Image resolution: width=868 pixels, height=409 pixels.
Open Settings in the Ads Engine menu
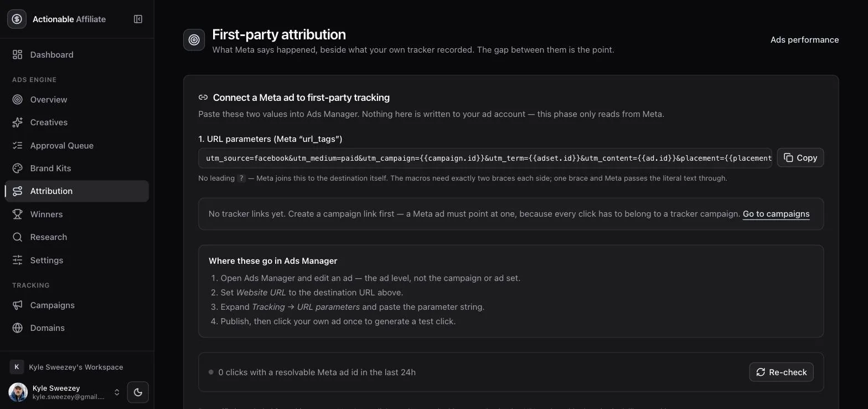click(77, 260)
